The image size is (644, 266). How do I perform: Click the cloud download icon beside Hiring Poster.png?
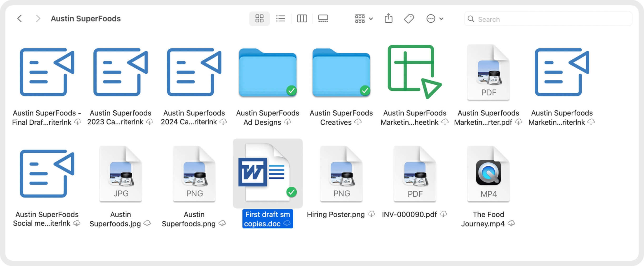(x=371, y=214)
